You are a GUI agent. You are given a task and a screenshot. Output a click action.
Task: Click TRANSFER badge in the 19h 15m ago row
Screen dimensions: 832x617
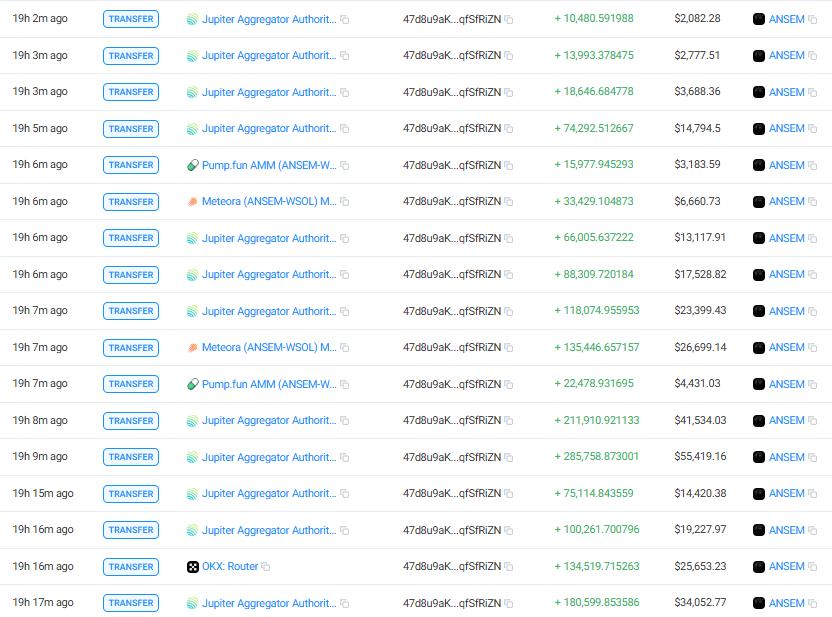point(131,494)
